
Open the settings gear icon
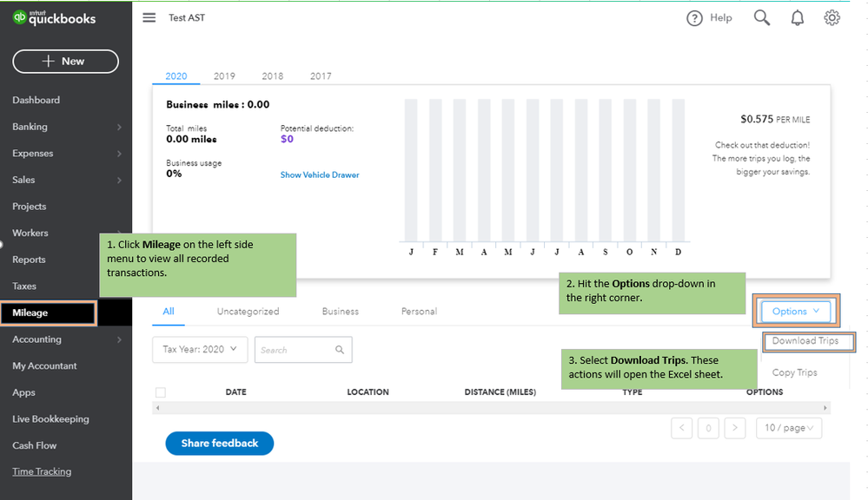(x=832, y=18)
